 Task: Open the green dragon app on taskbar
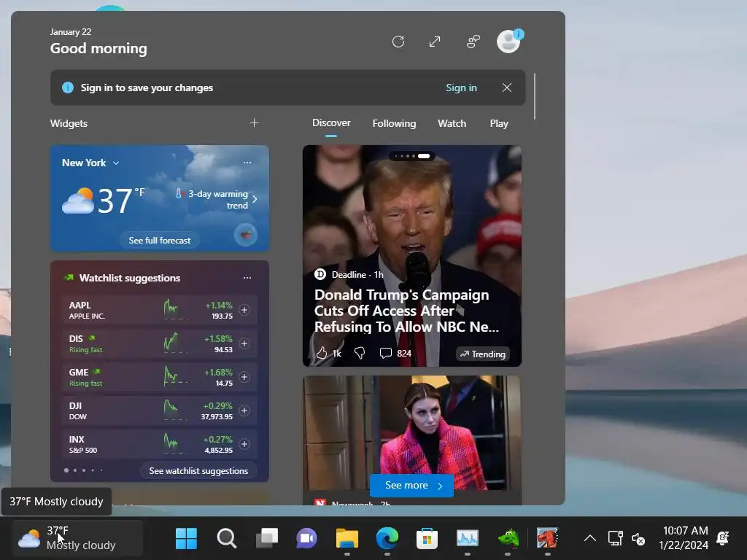(508, 539)
